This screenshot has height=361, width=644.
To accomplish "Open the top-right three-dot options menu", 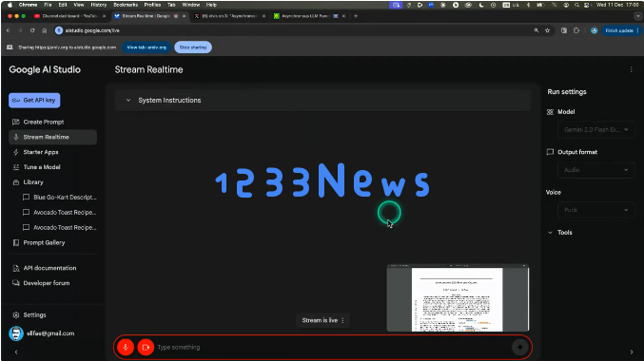I will tap(632, 69).
